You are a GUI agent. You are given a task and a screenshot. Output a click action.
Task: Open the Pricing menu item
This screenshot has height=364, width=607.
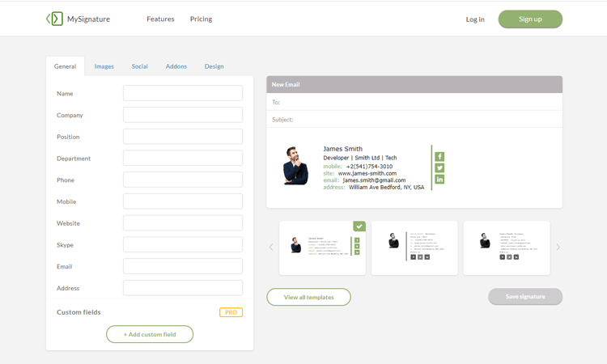click(x=201, y=19)
